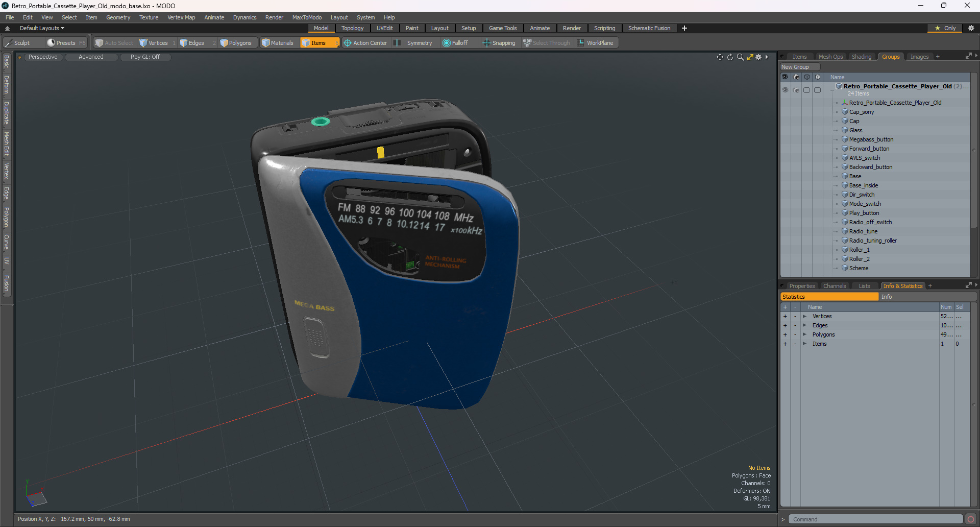Toggle Snapping on or off
The width and height of the screenshot is (980, 527).
[x=499, y=43]
